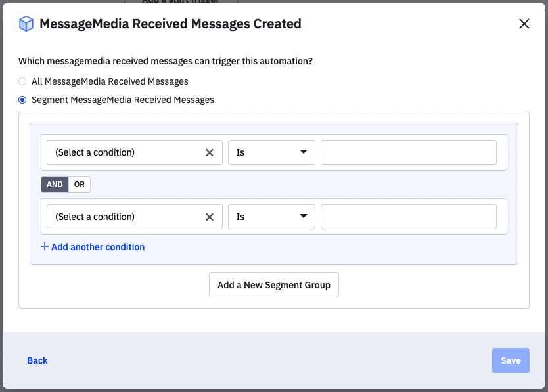Open the second Is comparison dropdown
Viewport: 548px width, 392px height.
pyautogui.click(x=271, y=217)
